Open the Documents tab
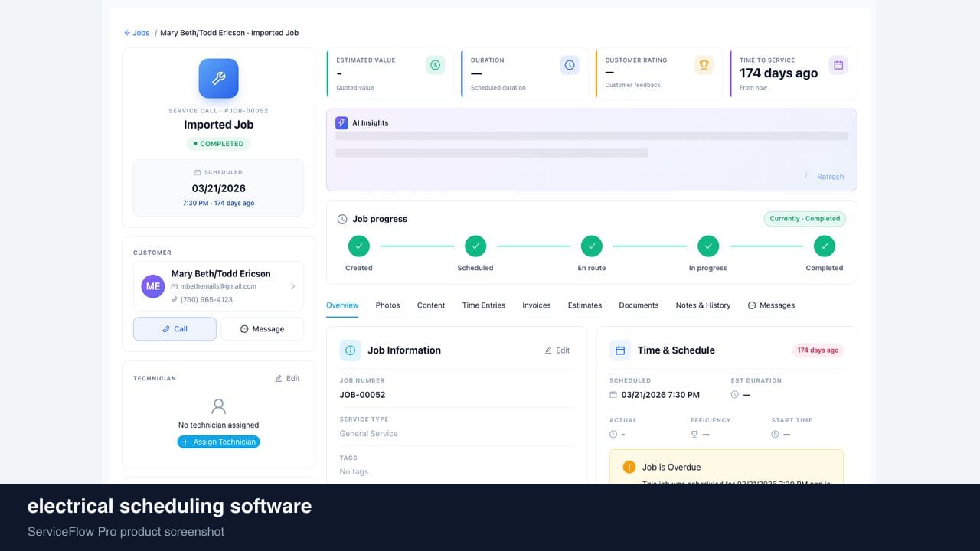980x551 pixels. tap(639, 305)
